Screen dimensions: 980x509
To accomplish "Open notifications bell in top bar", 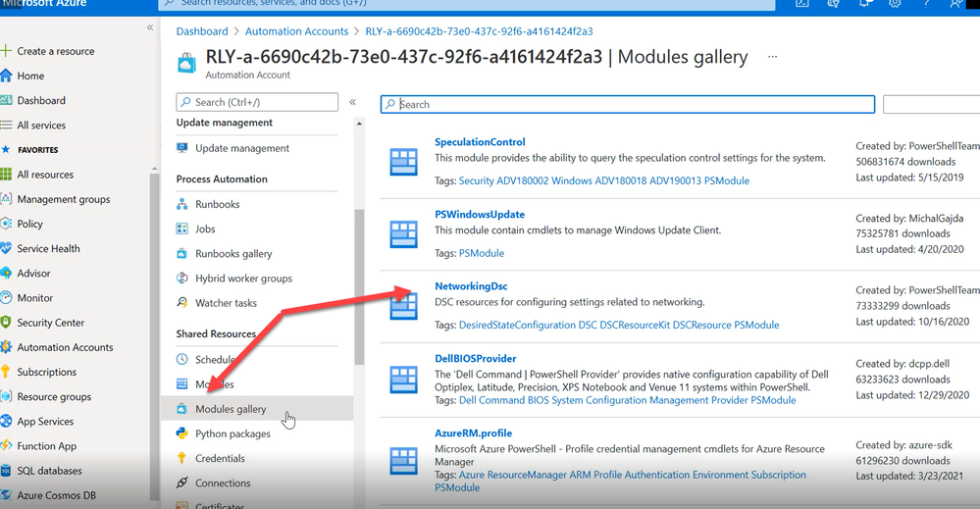I will pyautogui.click(x=863, y=3).
